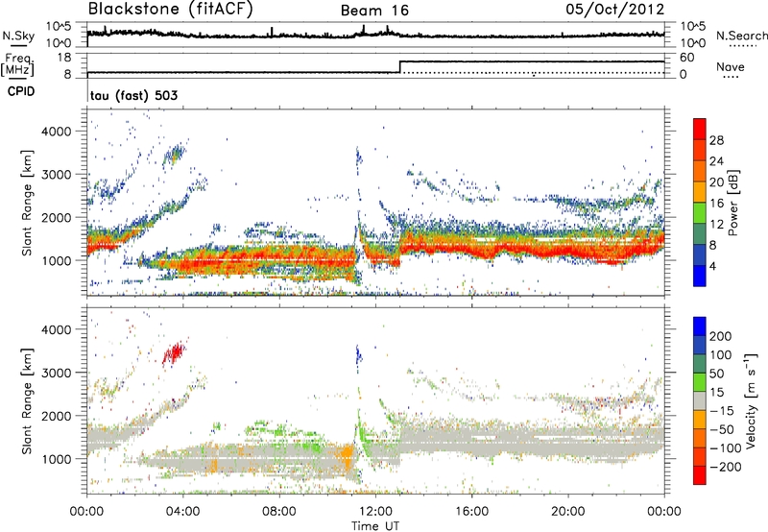The width and height of the screenshot is (768, 532).
Task: Pick the yellow-orange velocity swatch between -15 and -50
Action: (700, 420)
